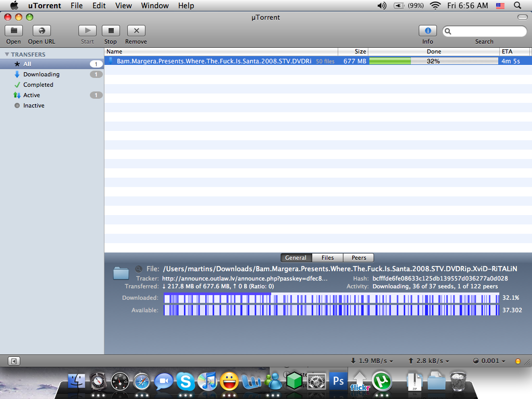Open iTunes from the Dock
This screenshot has height=399, width=532.
click(x=207, y=381)
